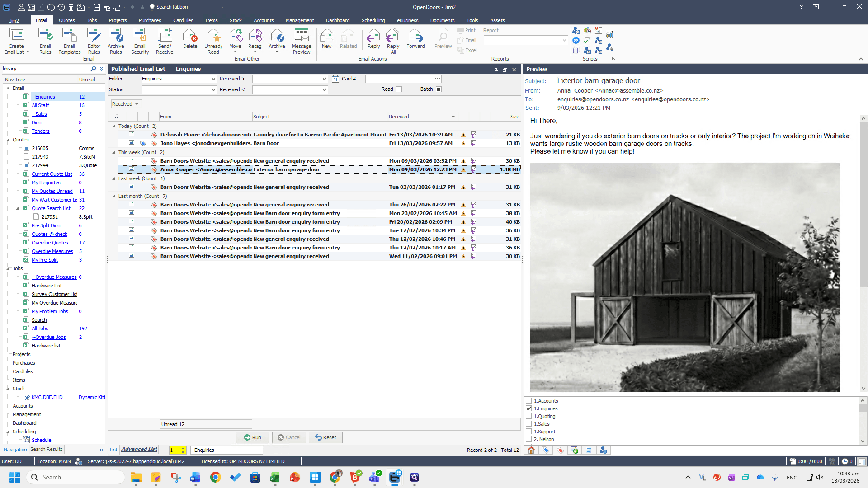Click the Reset button
Image resolution: width=868 pixels, height=488 pixels.
[x=325, y=437]
